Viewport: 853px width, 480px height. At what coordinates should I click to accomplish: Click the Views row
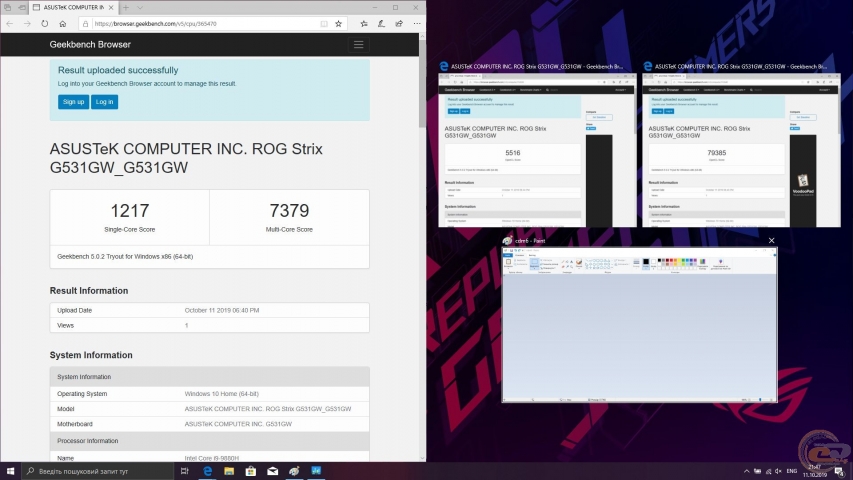(x=209, y=325)
